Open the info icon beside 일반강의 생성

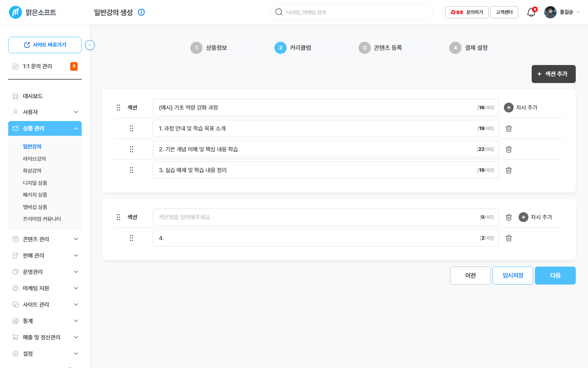pyautogui.click(x=141, y=12)
